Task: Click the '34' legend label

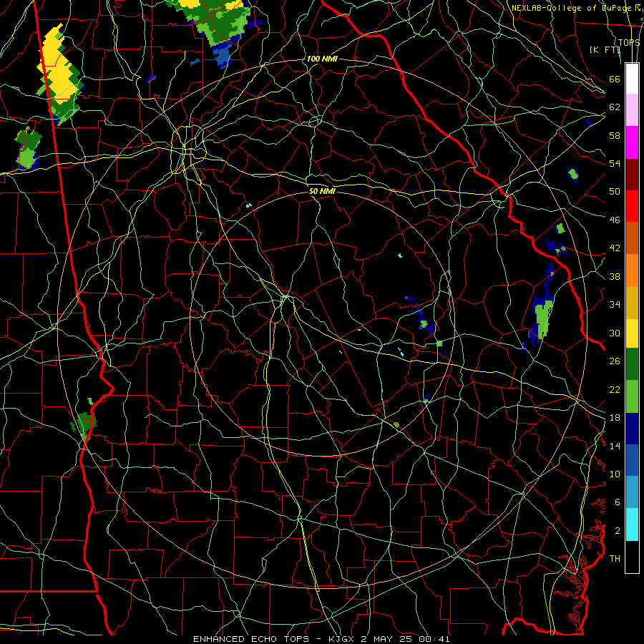Action: point(615,305)
